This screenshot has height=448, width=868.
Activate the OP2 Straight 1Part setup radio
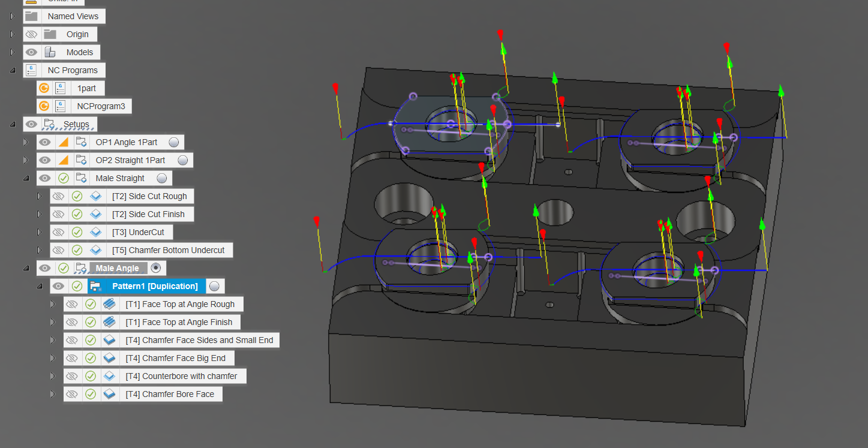point(183,160)
